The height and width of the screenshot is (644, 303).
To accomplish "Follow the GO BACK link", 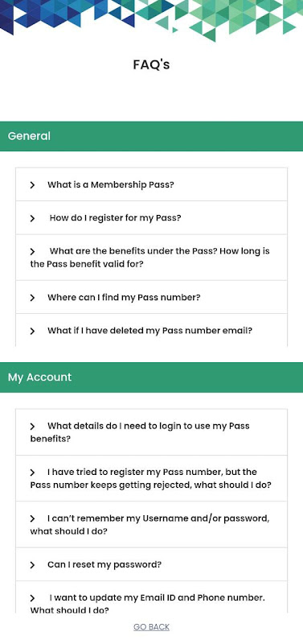I will [151, 627].
